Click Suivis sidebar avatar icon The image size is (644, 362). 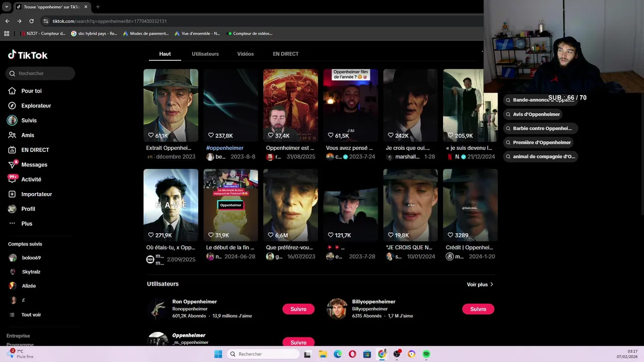12,120
